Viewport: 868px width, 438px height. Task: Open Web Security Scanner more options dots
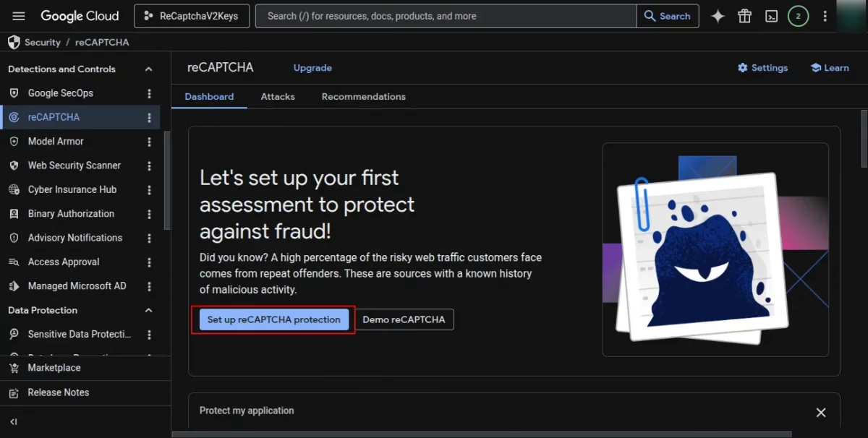coord(150,166)
